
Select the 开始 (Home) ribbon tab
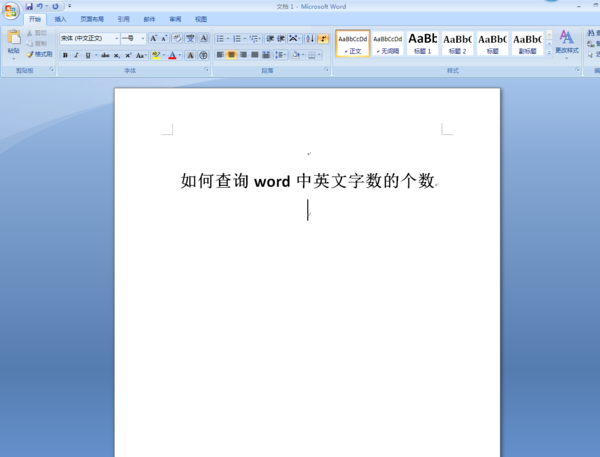[35, 19]
